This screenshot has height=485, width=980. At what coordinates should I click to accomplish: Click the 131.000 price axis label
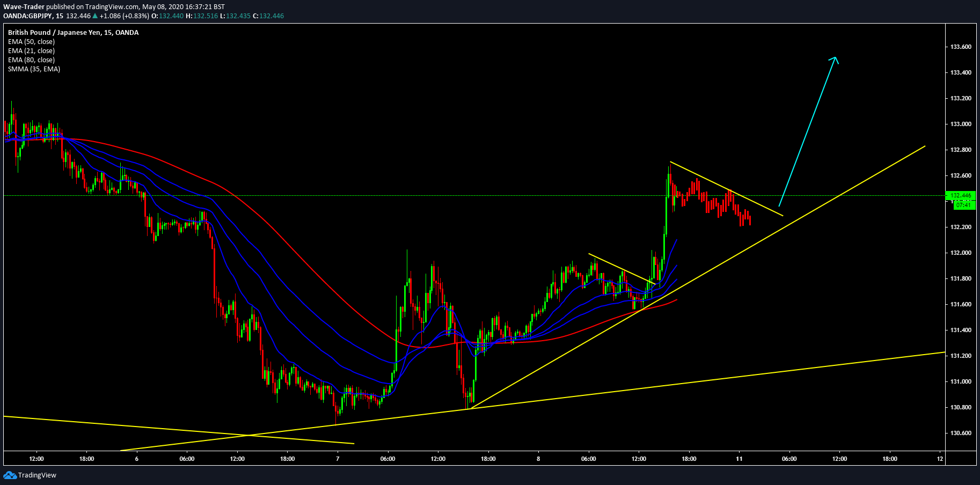[961, 382]
